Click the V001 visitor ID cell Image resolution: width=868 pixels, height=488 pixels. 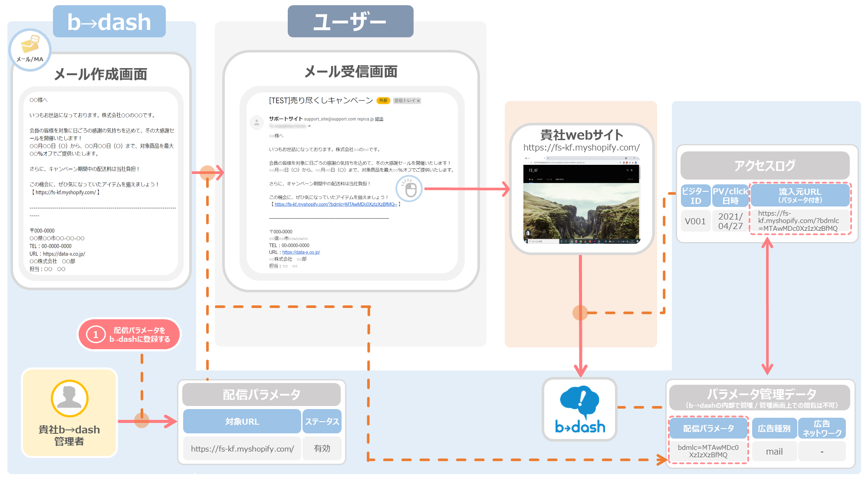tap(695, 221)
